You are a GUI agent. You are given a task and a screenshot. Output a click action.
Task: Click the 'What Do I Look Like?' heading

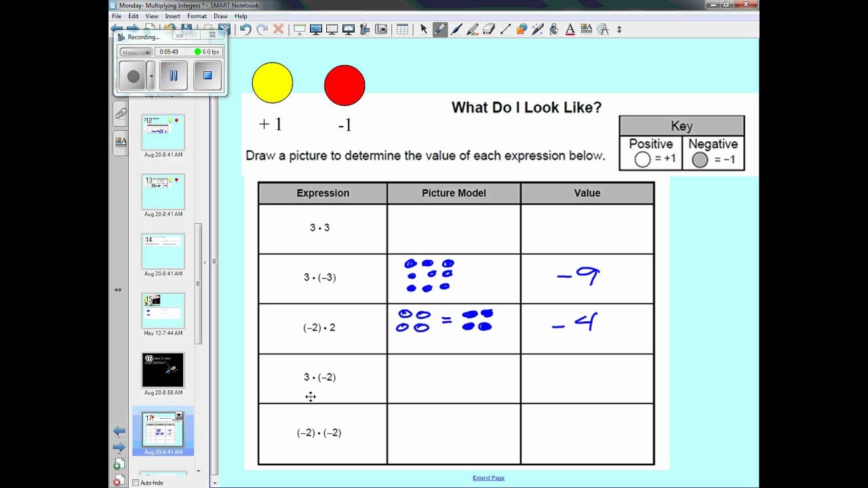pyautogui.click(x=526, y=107)
